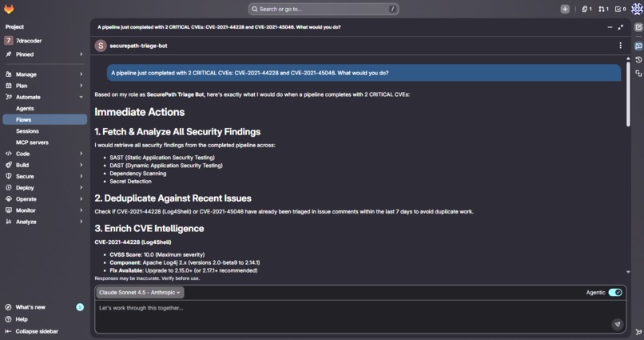Viewport: 644px width, 340px height.
Task: Open Agents under Automate
Action: [45, 108]
